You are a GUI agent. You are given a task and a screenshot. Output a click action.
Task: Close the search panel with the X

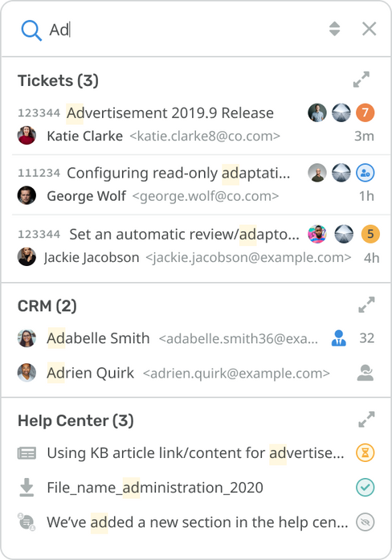[x=370, y=29]
